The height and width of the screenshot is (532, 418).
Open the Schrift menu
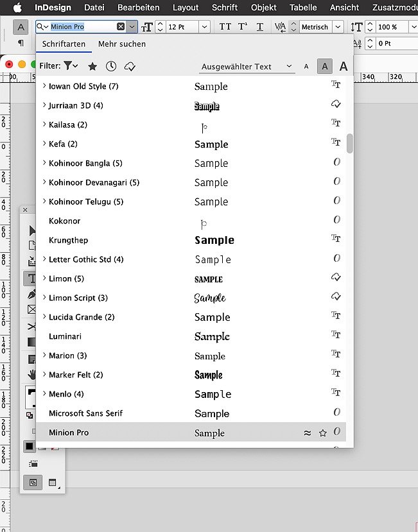coord(225,7)
